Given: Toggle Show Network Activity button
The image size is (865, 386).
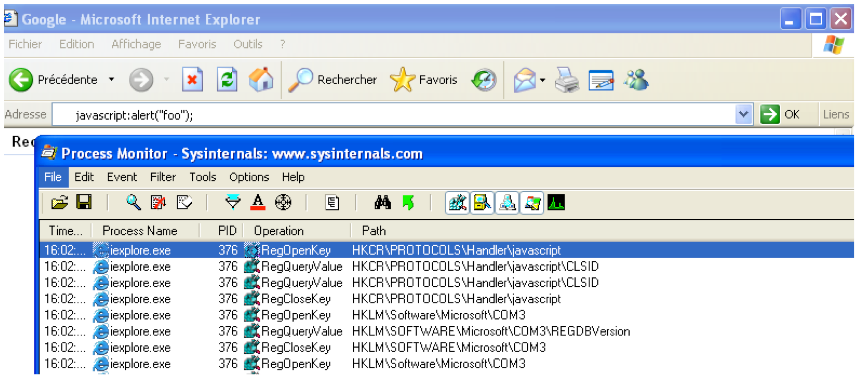Looking at the screenshot, I should click(x=507, y=202).
